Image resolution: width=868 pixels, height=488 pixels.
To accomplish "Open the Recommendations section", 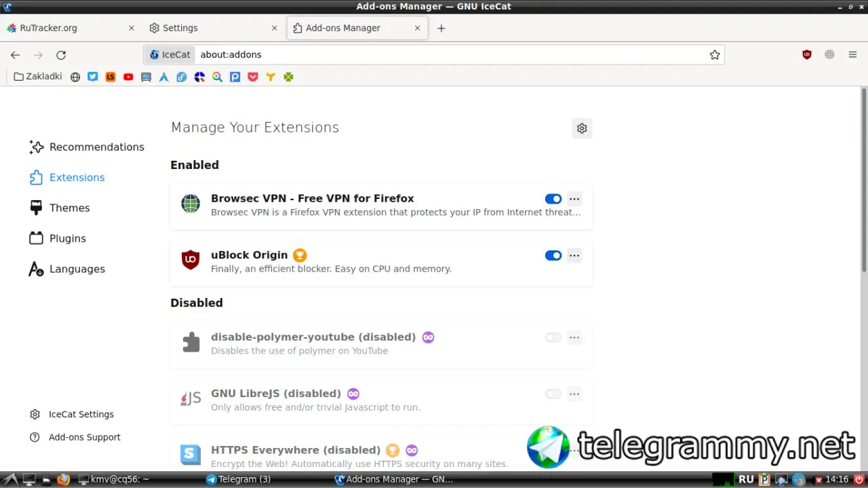I will pyautogui.click(x=87, y=147).
